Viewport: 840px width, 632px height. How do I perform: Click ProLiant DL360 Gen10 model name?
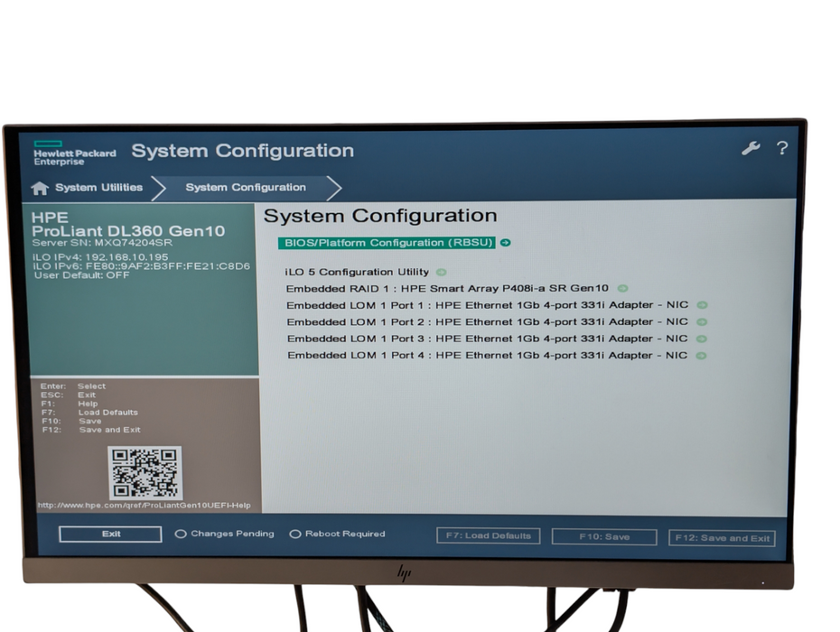pyautogui.click(x=128, y=231)
